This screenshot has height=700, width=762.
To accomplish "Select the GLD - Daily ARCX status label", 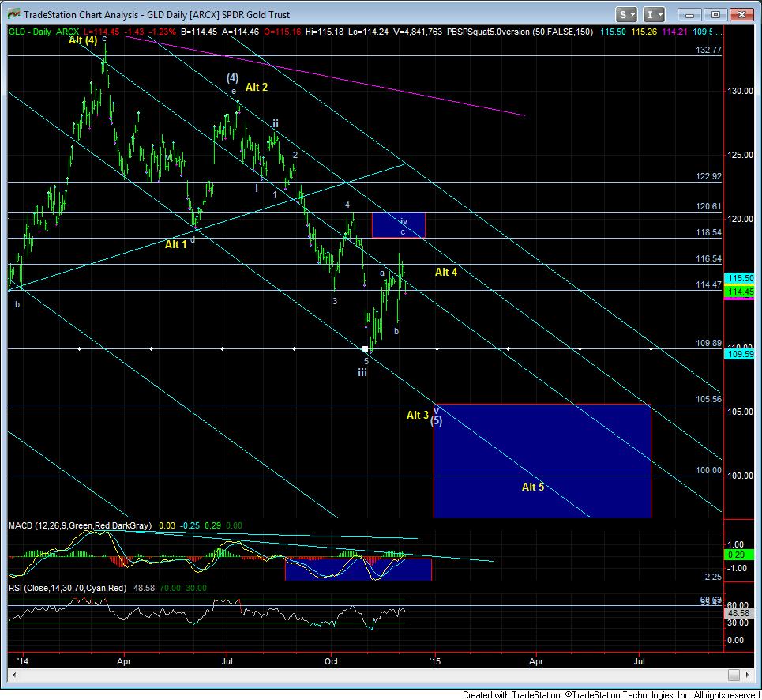I will click(x=43, y=32).
